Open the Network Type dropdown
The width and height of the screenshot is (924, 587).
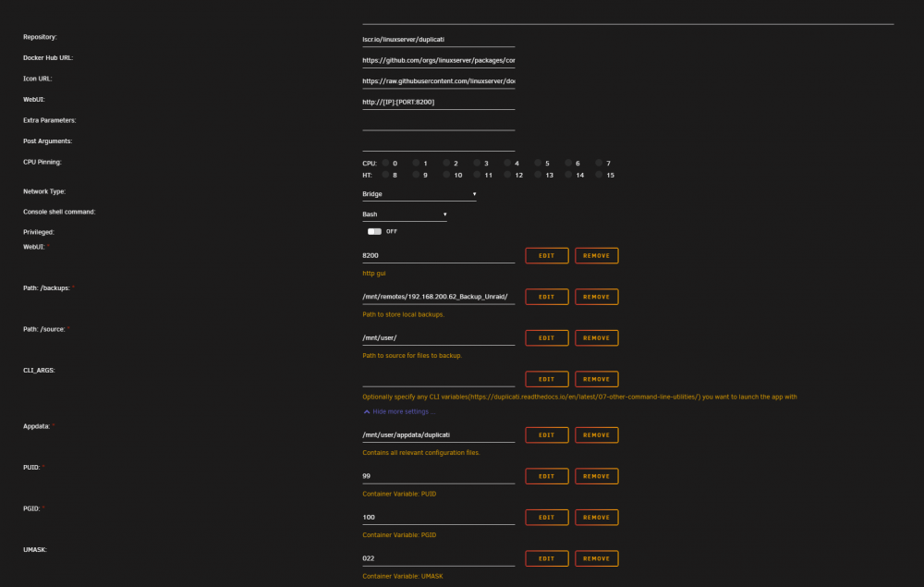click(419, 194)
